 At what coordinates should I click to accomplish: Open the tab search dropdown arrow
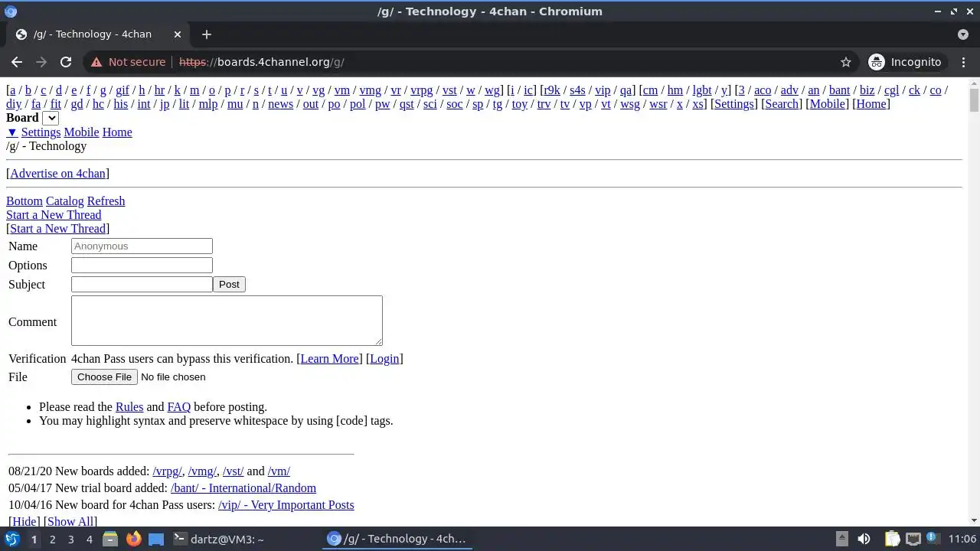(963, 34)
